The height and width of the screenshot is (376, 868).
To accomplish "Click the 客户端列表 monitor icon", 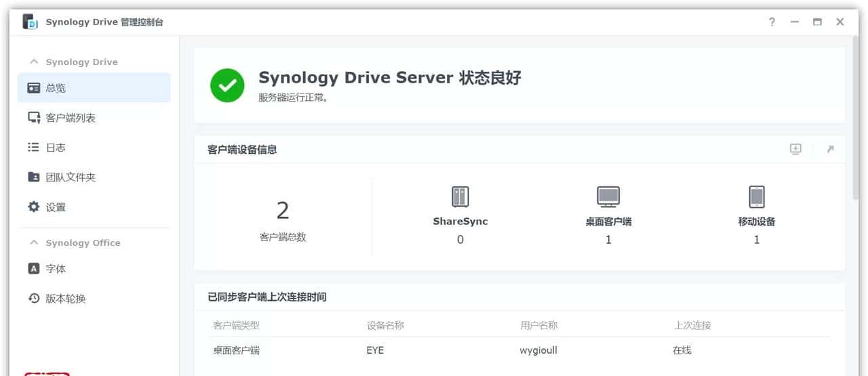I will (33, 118).
